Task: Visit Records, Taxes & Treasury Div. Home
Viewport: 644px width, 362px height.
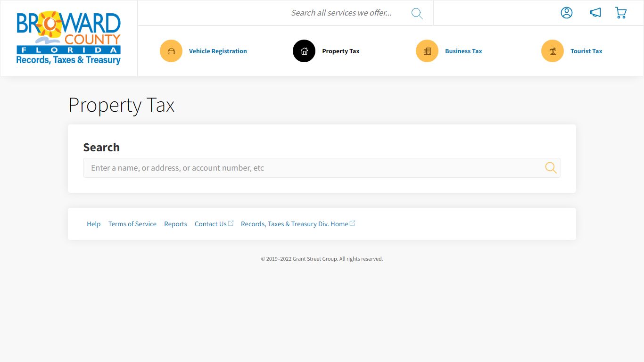Action: point(295,224)
